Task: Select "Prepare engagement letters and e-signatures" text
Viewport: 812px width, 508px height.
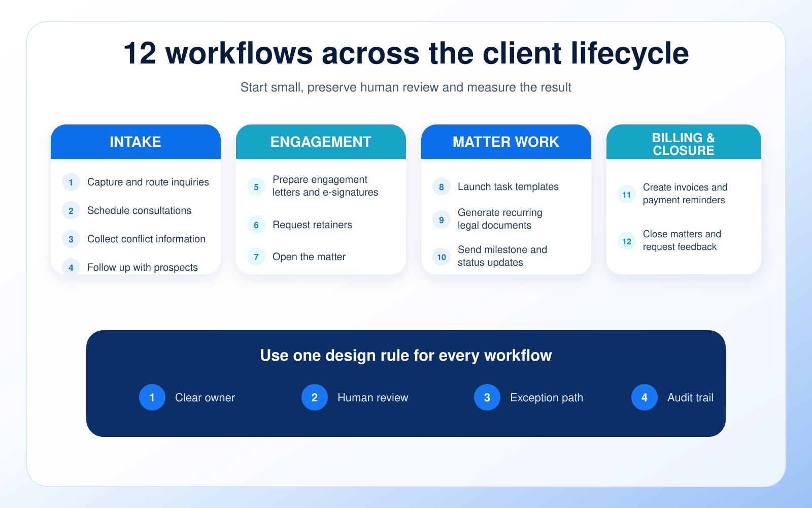Action: 325,186
